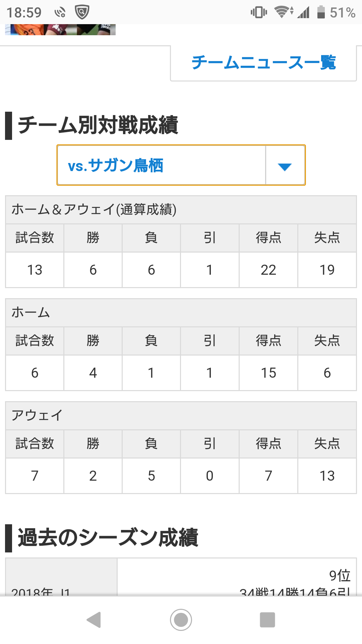Tap the ホーム&アウェイ(通算成績) table header
The height and width of the screenshot is (644, 362).
(x=94, y=210)
